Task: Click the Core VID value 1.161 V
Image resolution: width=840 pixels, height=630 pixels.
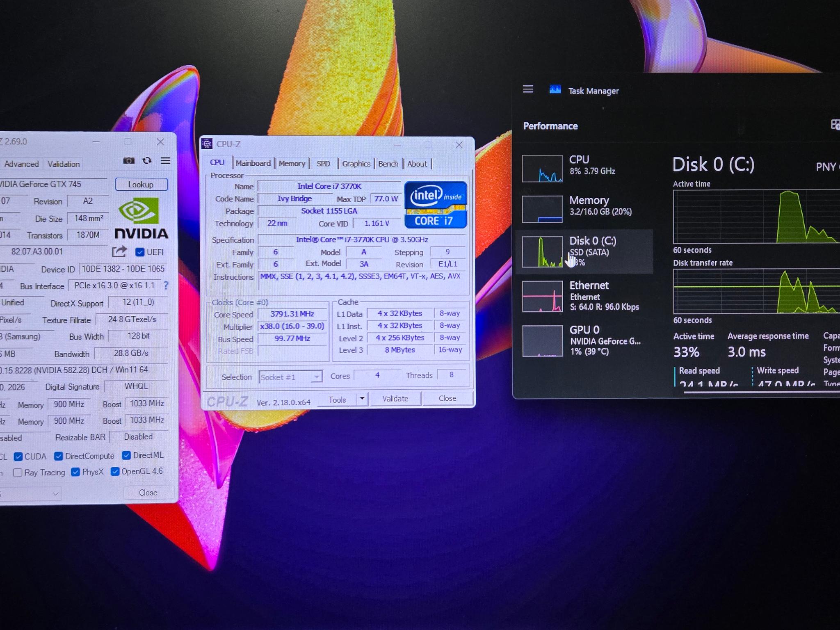Action: (377, 224)
